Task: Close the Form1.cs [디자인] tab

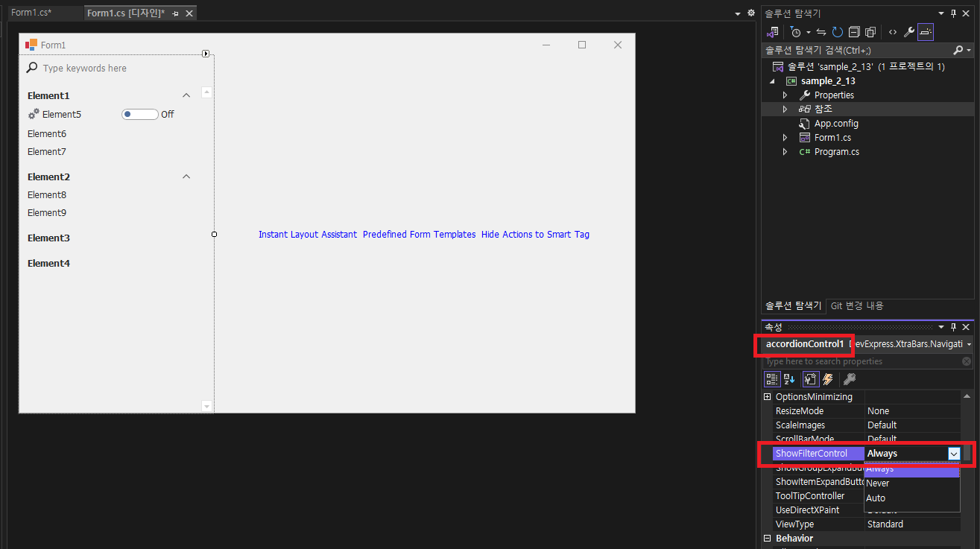Action: (189, 13)
